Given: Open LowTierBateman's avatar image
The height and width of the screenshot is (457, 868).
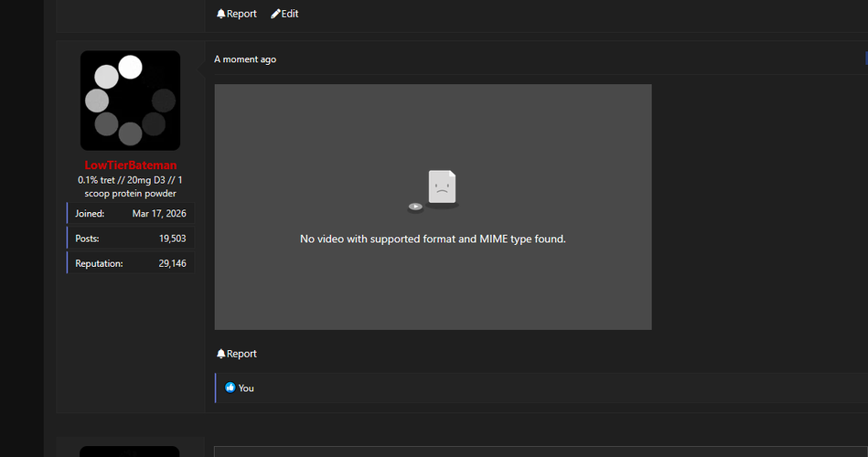Looking at the screenshot, I should point(130,101).
